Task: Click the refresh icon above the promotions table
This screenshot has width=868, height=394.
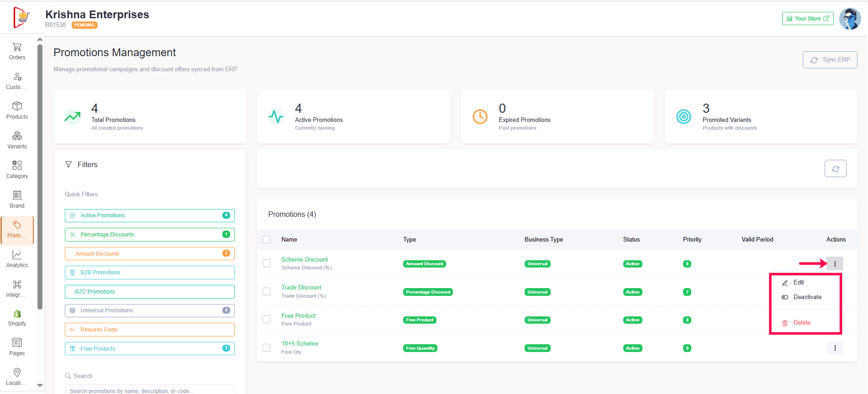Action: 835,168
